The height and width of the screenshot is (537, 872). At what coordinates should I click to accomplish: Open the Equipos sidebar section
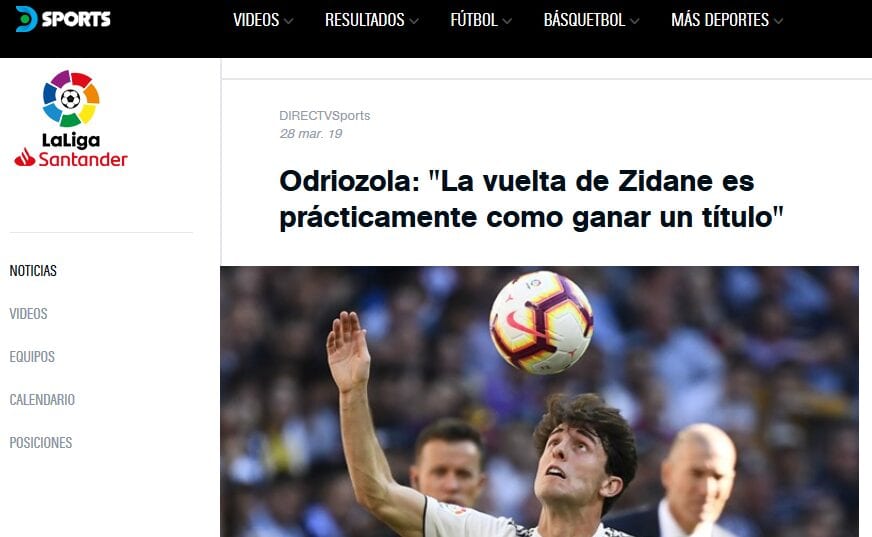[x=32, y=356]
